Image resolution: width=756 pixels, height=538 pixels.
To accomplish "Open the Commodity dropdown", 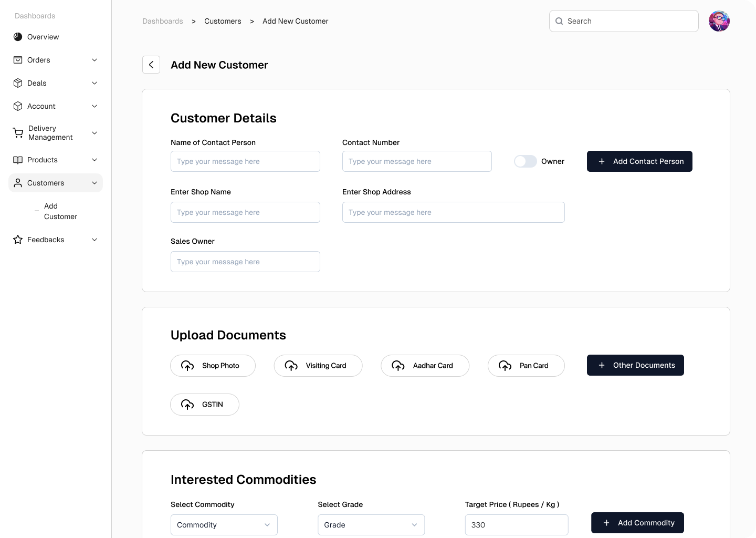I will point(224,525).
